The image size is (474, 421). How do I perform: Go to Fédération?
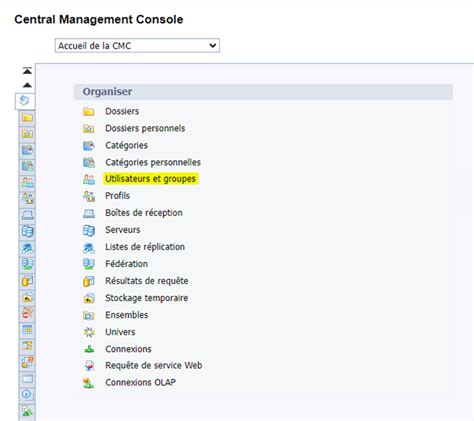point(126,264)
